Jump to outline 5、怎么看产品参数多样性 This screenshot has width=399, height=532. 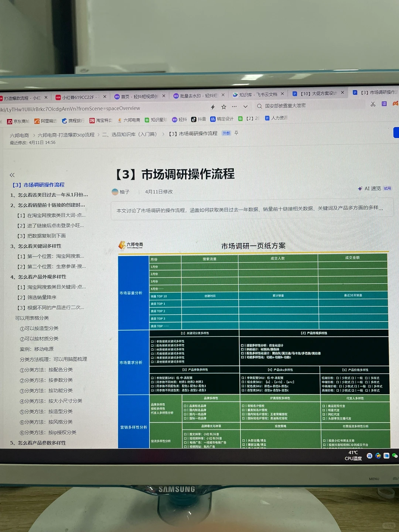coord(38,443)
